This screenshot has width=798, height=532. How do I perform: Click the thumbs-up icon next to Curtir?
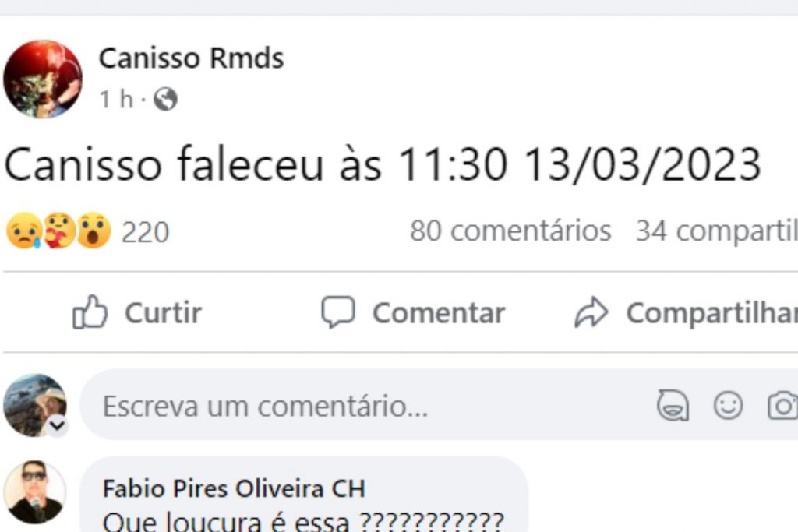[x=90, y=312]
